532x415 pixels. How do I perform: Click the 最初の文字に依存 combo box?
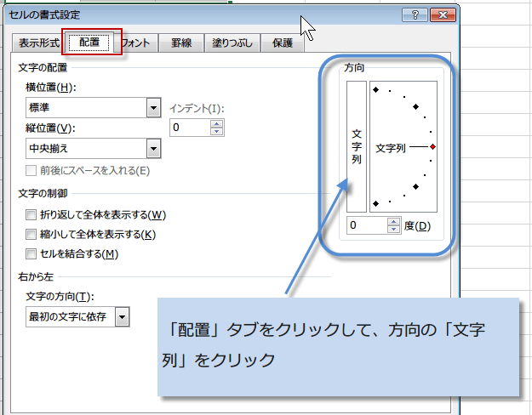(x=77, y=317)
